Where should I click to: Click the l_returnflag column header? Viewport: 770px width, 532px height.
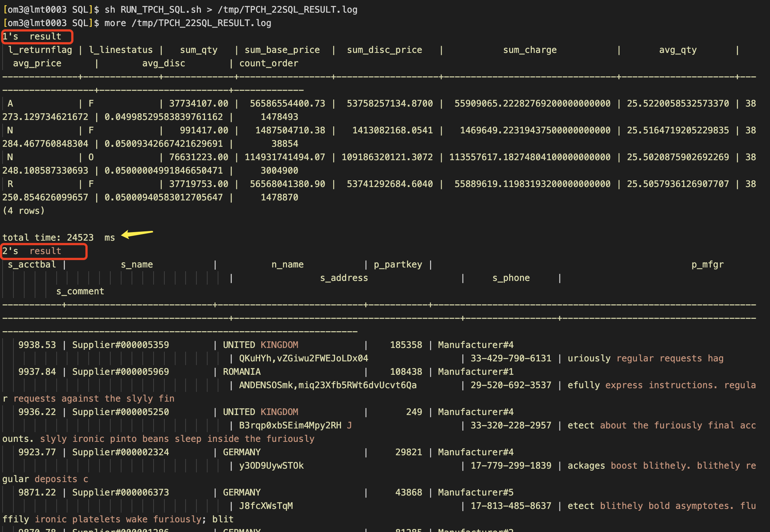point(40,50)
